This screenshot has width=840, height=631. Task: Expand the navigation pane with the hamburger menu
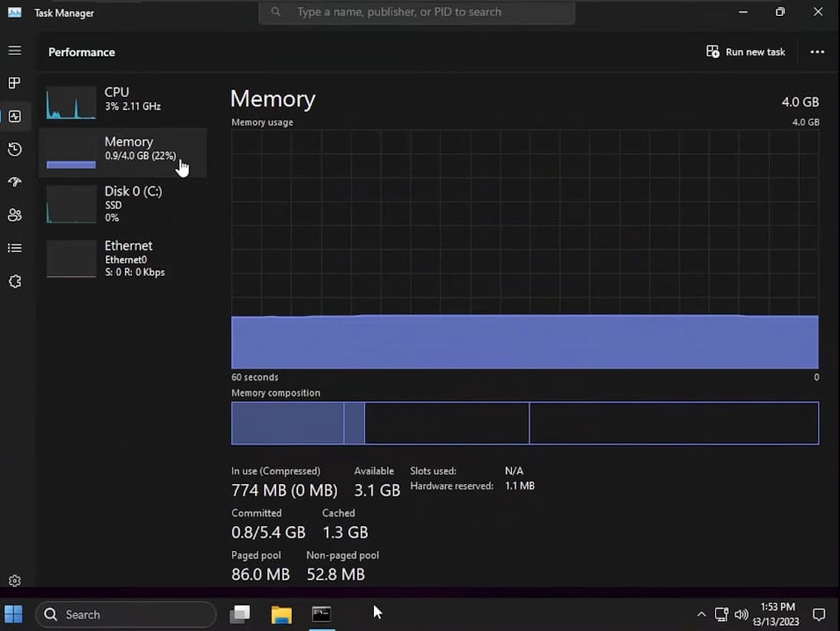(14, 50)
